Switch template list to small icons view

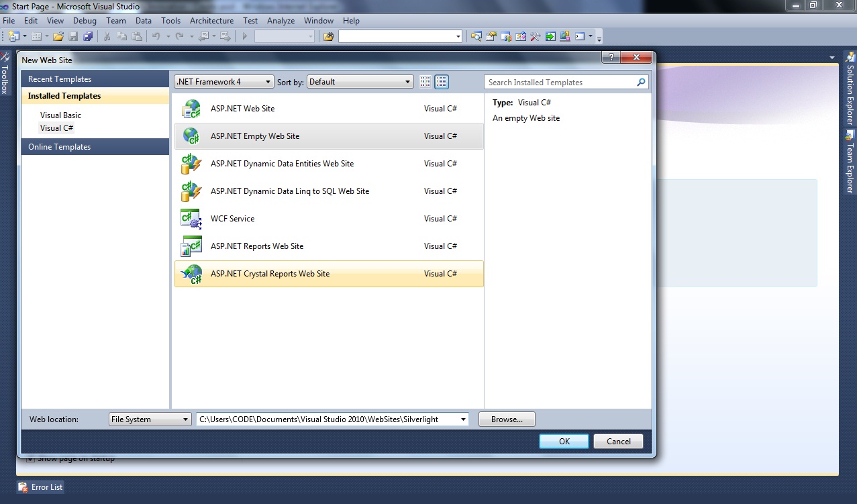[425, 82]
